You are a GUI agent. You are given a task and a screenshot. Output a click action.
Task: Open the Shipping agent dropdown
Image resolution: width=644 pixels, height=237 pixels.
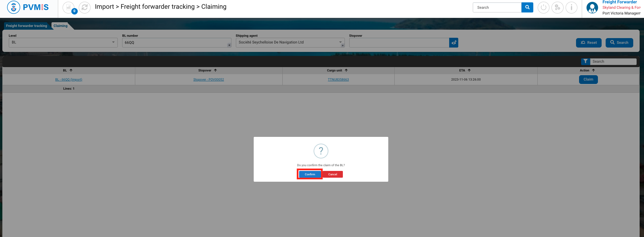(340, 42)
